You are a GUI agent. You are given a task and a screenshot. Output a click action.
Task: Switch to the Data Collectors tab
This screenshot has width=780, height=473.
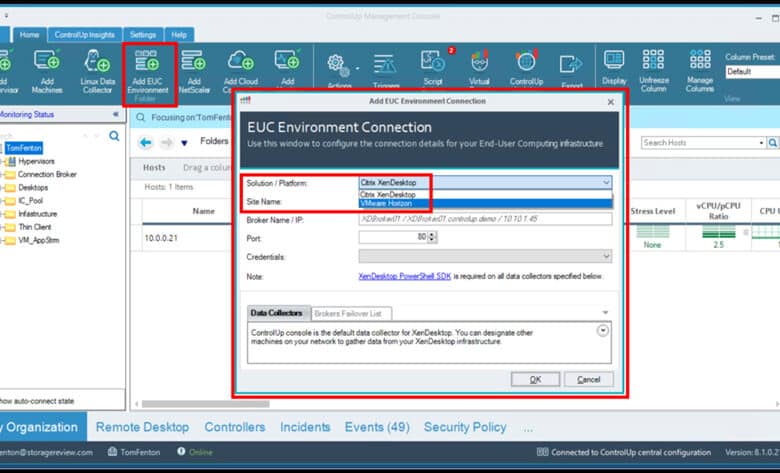(x=277, y=313)
